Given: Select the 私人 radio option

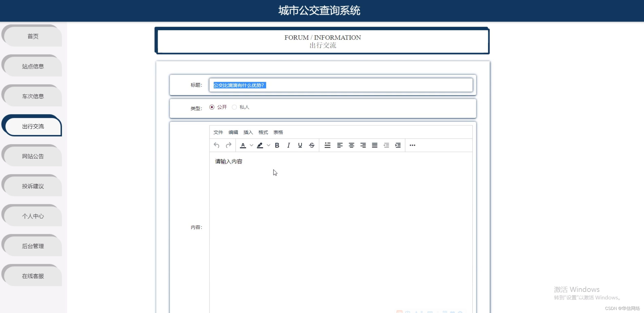Looking at the screenshot, I should (x=234, y=107).
